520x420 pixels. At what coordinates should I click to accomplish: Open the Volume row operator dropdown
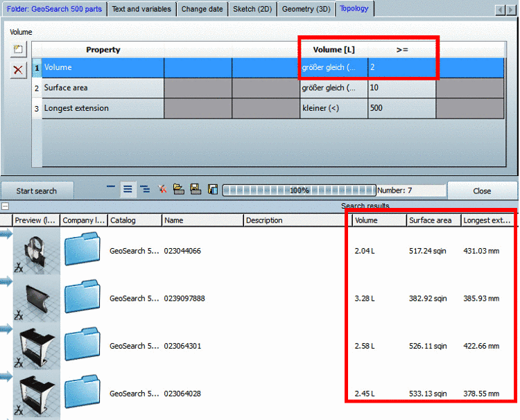[333, 68]
